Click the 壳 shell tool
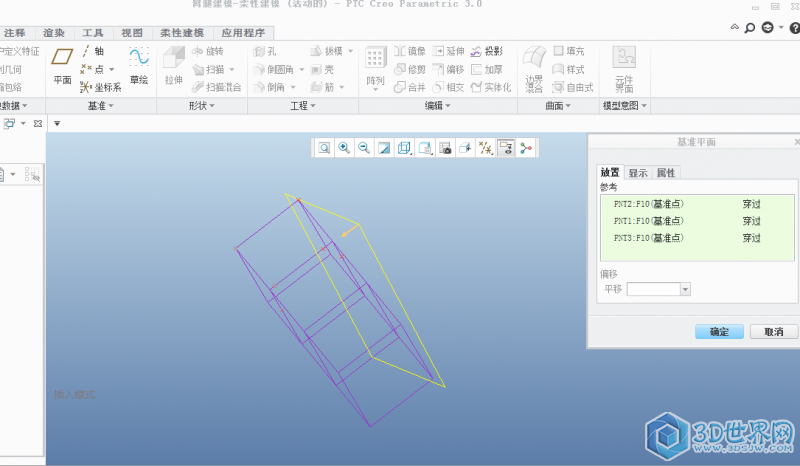The image size is (800, 466). 322,69
